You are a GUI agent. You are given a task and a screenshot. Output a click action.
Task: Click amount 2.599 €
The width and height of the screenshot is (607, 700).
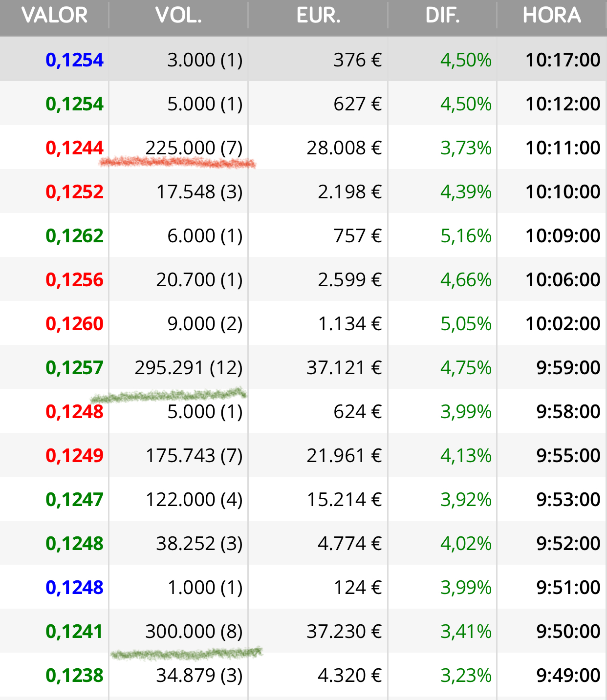350,280
